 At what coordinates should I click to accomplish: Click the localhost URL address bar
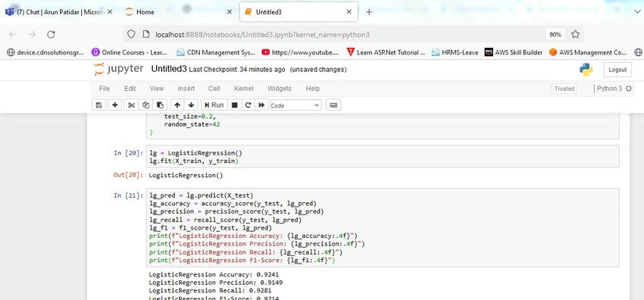pyautogui.click(x=262, y=35)
